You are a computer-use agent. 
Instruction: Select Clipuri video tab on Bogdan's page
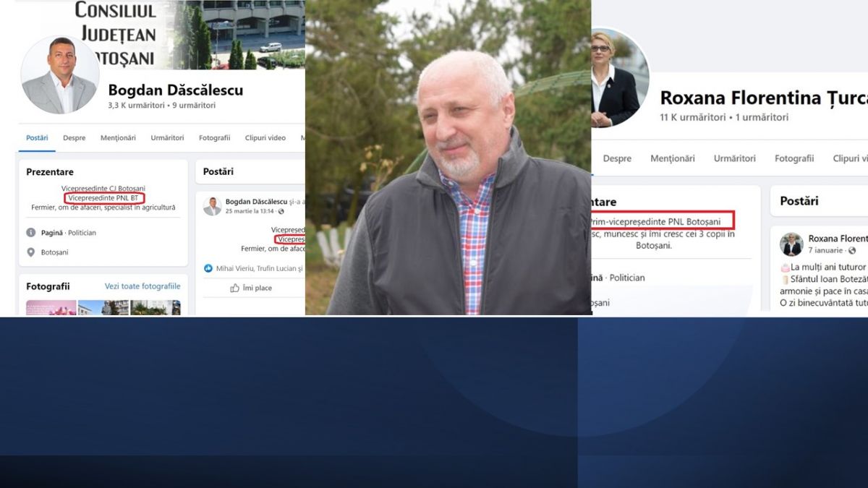pyautogui.click(x=265, y=138)
